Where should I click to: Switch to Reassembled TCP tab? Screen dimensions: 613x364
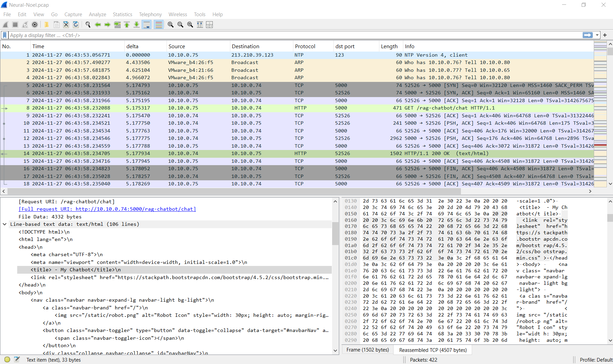click(x=433, y=350)
